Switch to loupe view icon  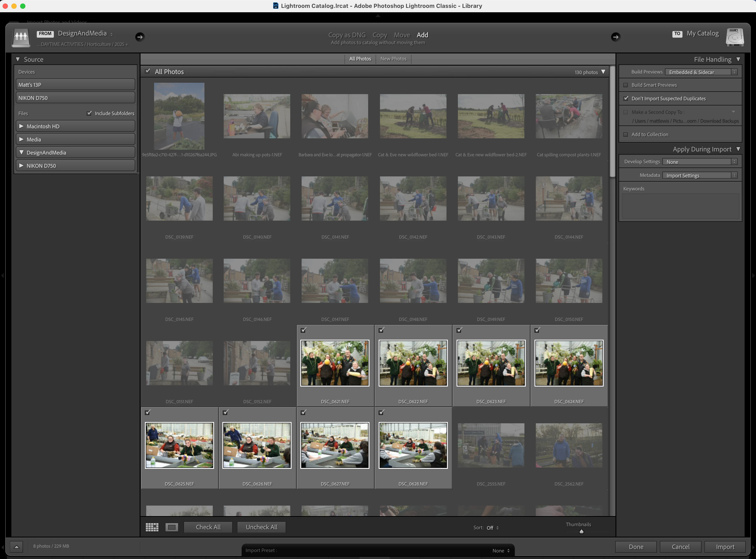(172, 527)
